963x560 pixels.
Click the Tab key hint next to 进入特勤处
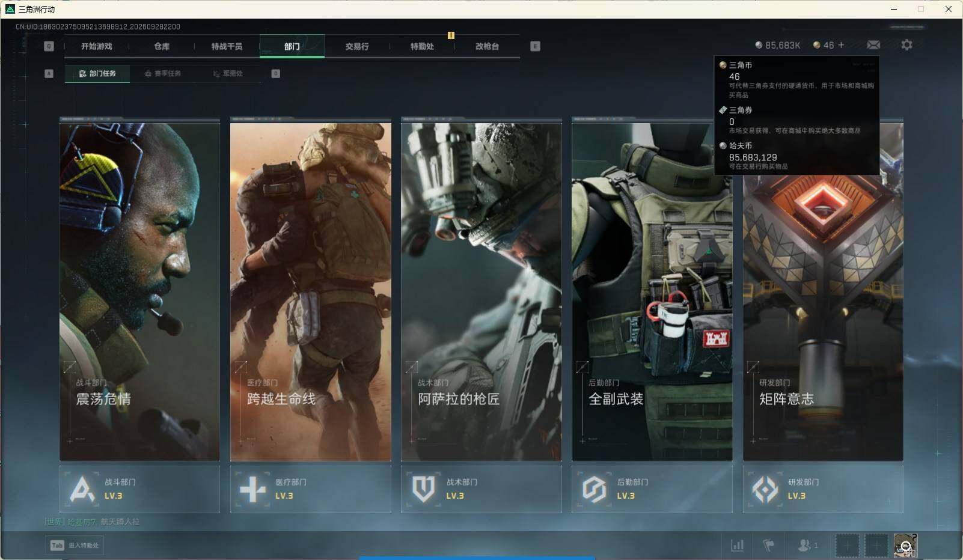(x=57, y=546)
